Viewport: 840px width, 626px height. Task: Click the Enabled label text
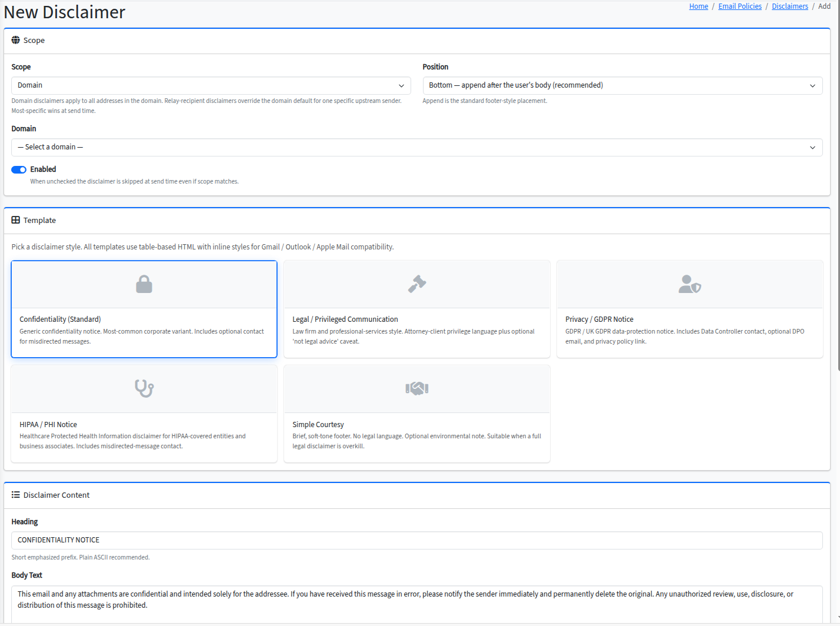(43, 169)
